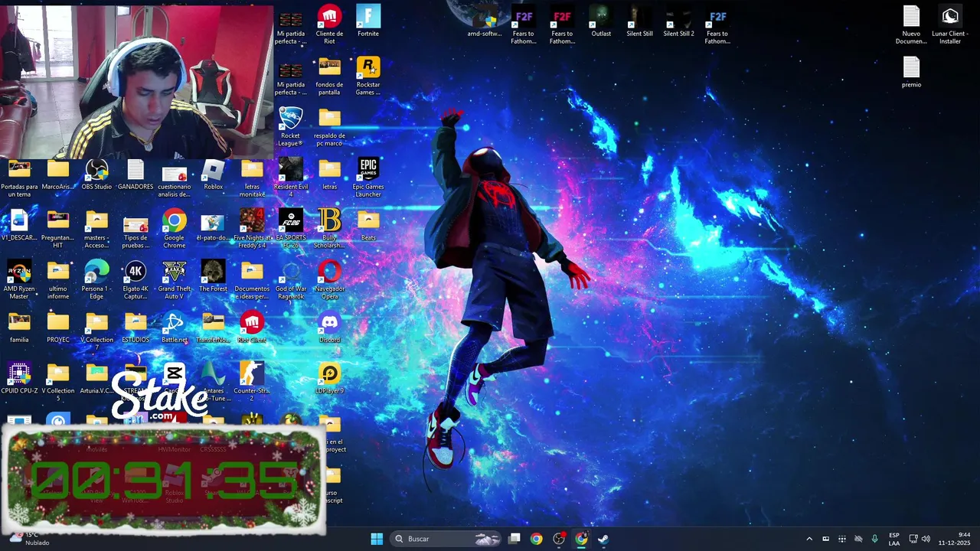
Task: Launch EA SPORTS FC 26
Action: tap(291, 229)
